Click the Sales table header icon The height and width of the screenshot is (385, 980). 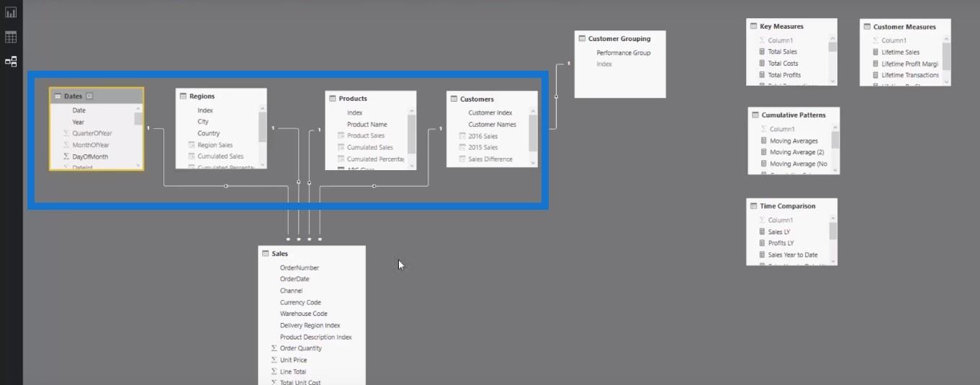[x=266, y=254]
